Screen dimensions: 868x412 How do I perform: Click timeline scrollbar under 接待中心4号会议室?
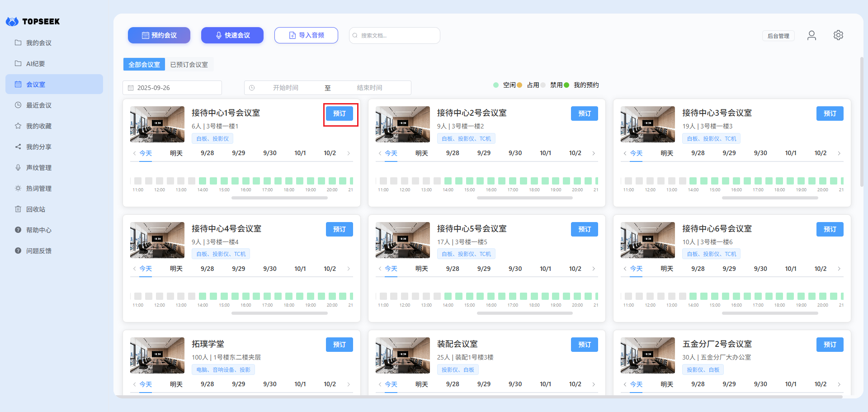[279, 313]
